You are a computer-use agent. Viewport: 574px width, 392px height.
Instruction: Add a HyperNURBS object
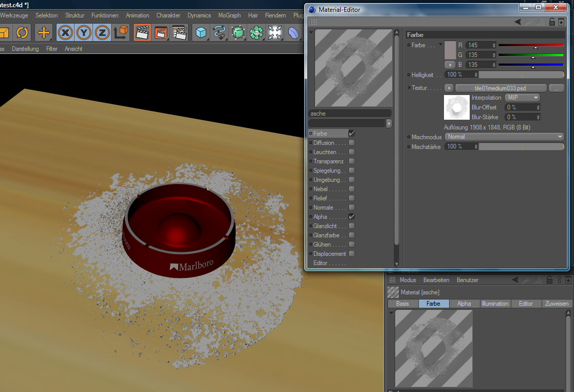[x=238, y=32]
